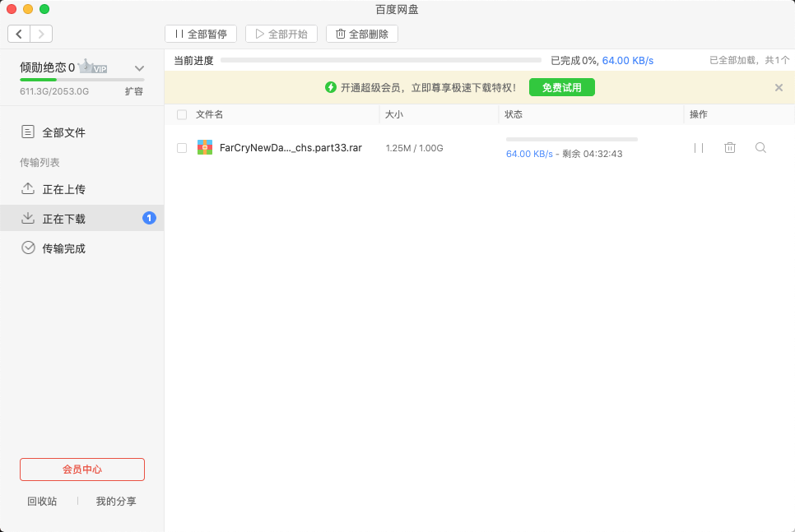Open 我的分享
The width and height of the screenshot is (795, 532).
coord(116,501)
